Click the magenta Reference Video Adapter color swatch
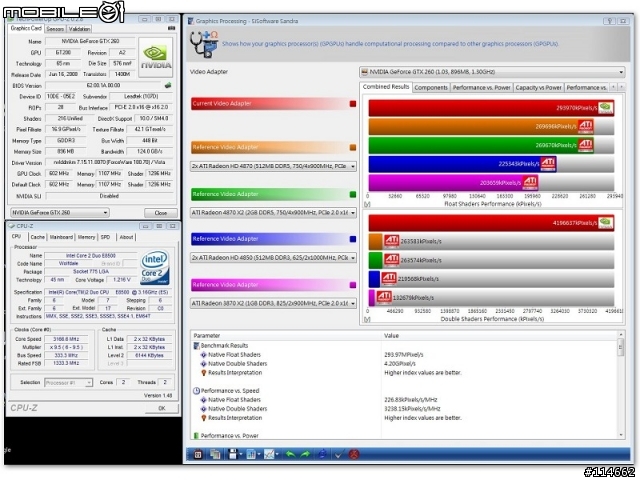The image size is (640, 480). (x=353, y=285)
